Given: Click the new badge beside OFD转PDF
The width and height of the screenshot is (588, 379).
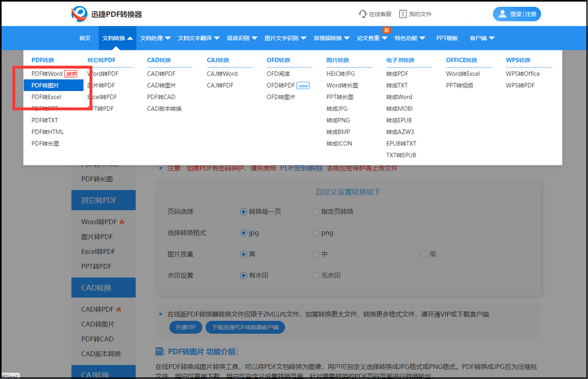Looking at the screenshot, I should [303, 86].
